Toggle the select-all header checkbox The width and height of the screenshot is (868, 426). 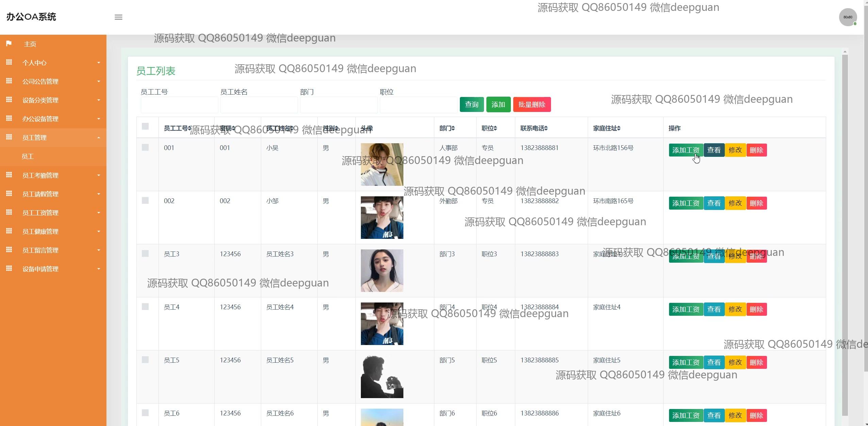point(145,126)
